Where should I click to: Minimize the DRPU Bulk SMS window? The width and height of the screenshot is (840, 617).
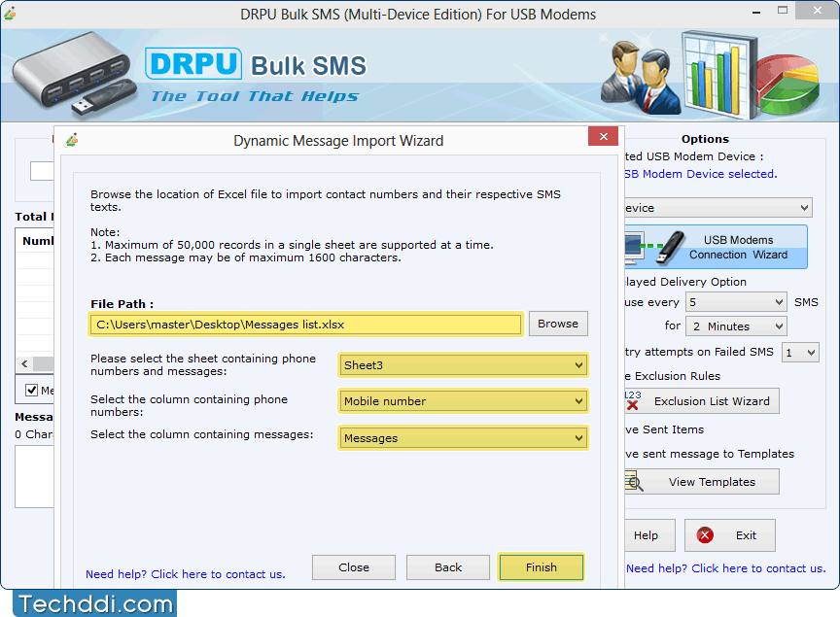(755, 13)
